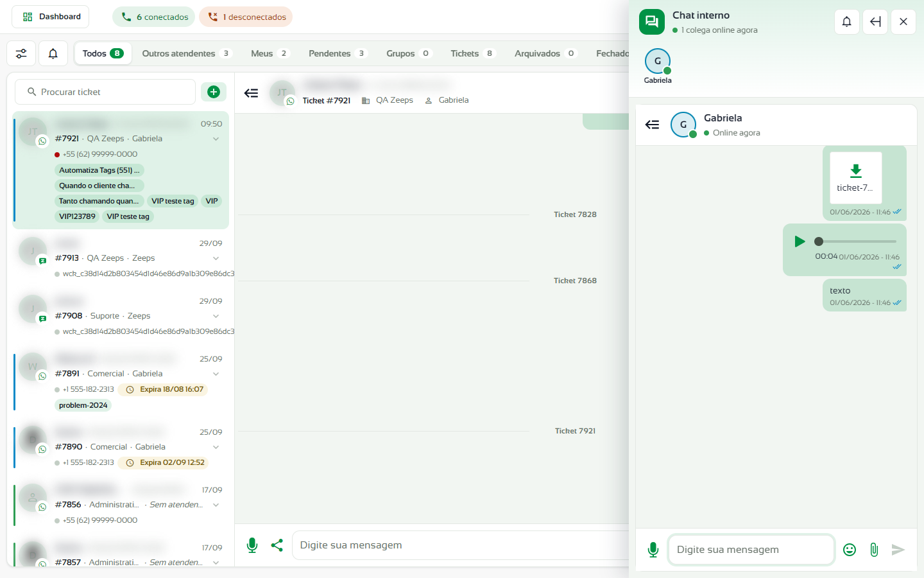Select the Arquivados tab

tap(545, 53)
